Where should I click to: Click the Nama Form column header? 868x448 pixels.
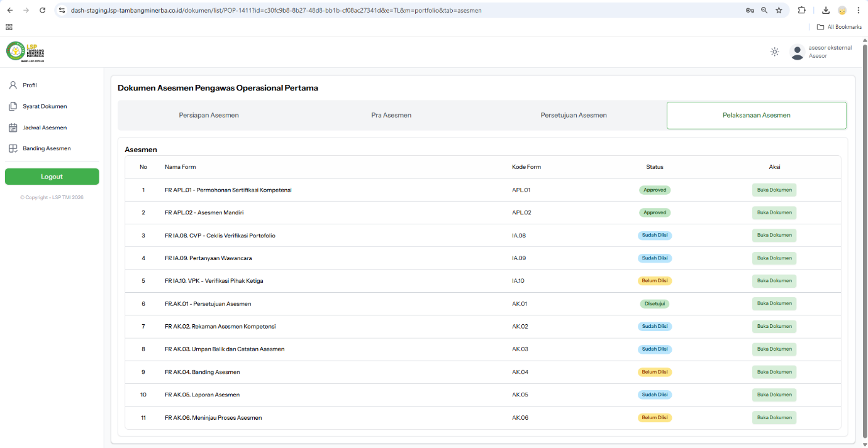click(181, 167)
